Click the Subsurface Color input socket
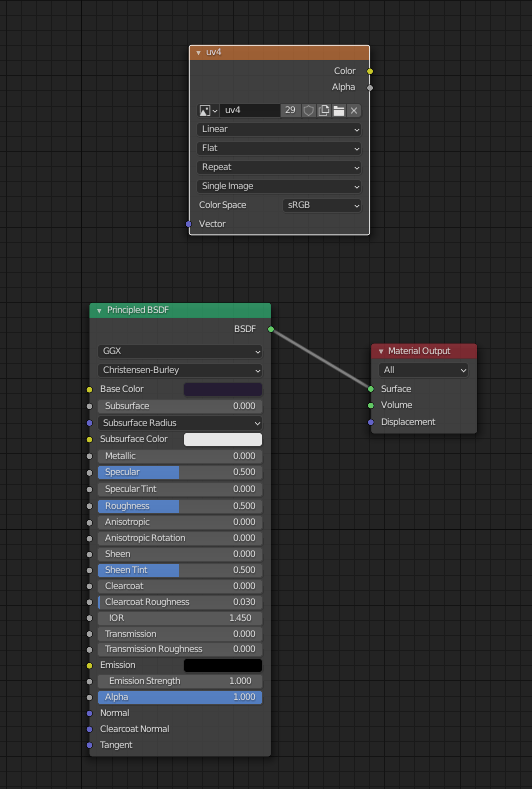Screen dimensions: 532x789 tap(90, 439)
